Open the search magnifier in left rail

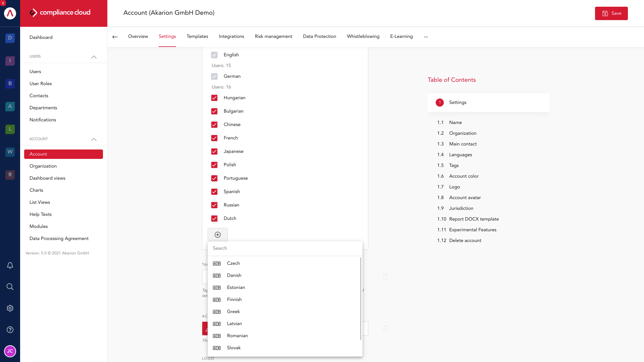[x=10, y=287]
